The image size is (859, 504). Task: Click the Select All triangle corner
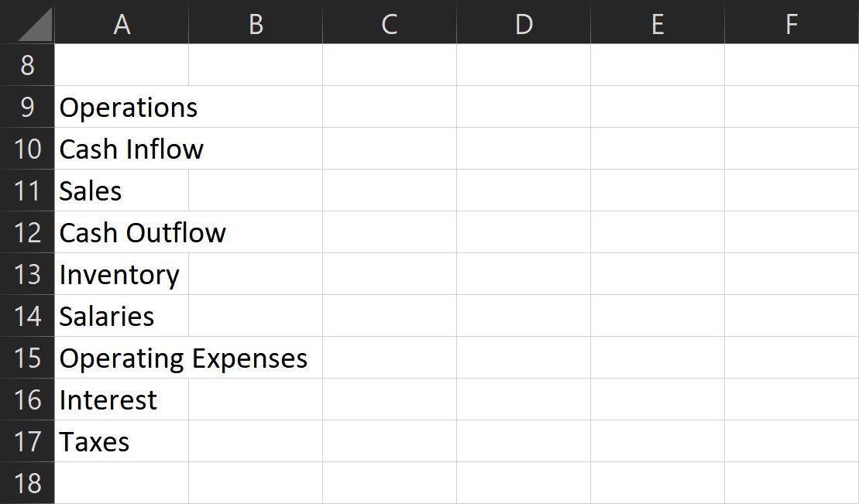point(27,23)
